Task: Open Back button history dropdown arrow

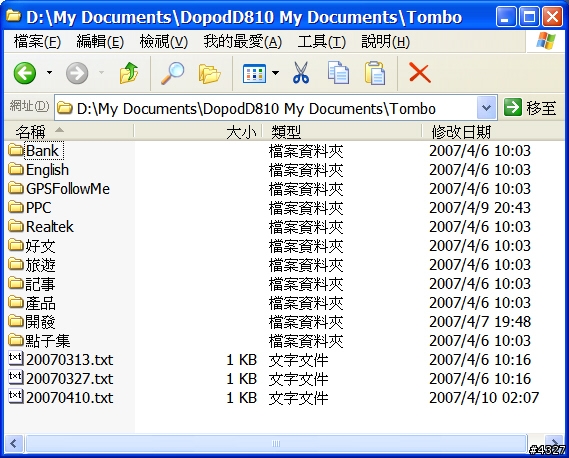Action: click(49, 73)
